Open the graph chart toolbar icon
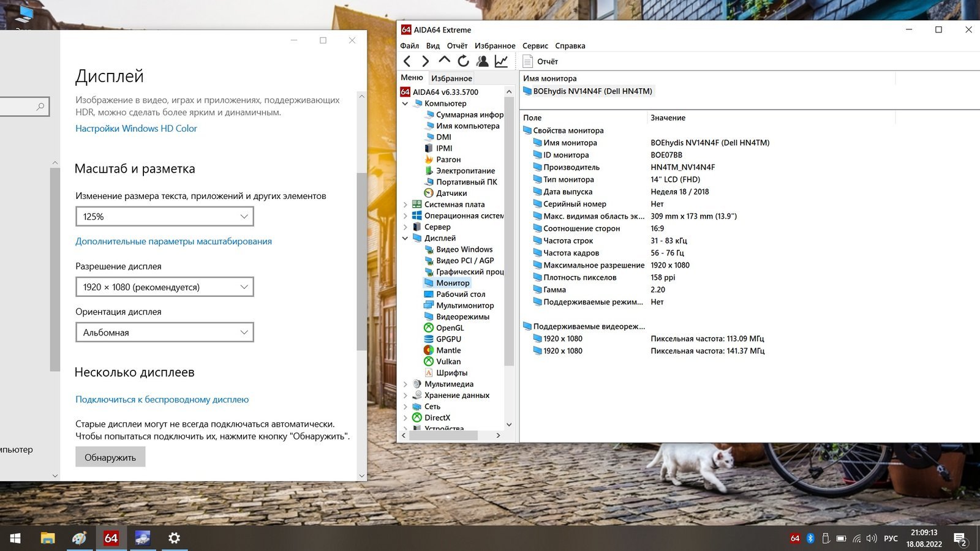Image resolution: width=980 pixels, height=551 pixels. coord(502,61)
